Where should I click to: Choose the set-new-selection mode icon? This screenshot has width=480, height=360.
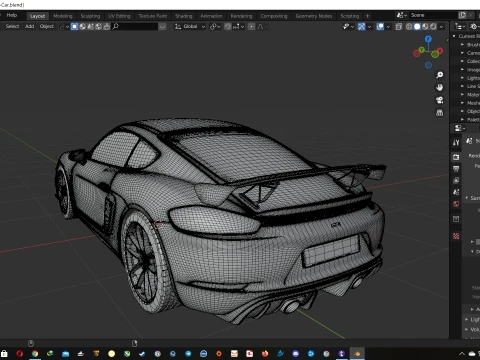(74, 26)
